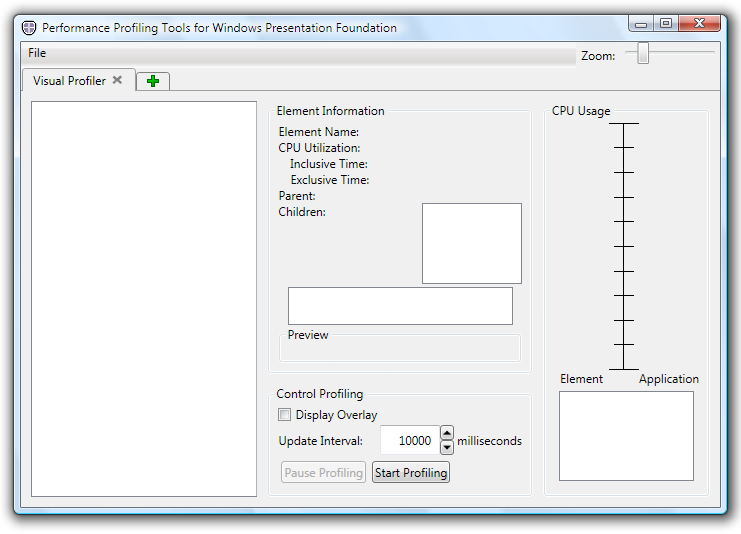
Task: Maximize the profiling tools window
Action: tap(666, 23)
